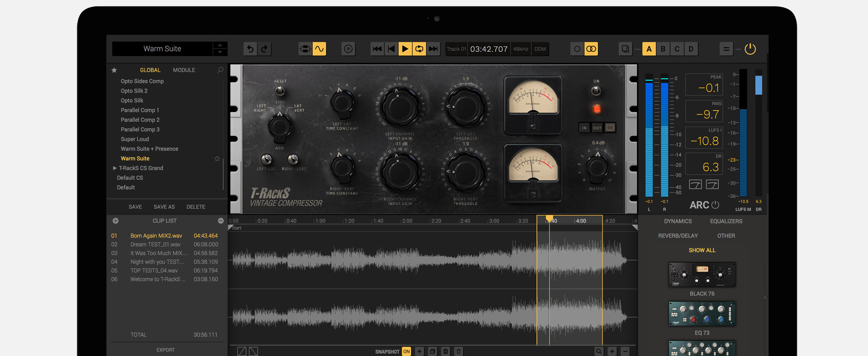Screen dimensions: 868x356
Task: Click the SAVE preset button
Action: [x=135, y=207]
